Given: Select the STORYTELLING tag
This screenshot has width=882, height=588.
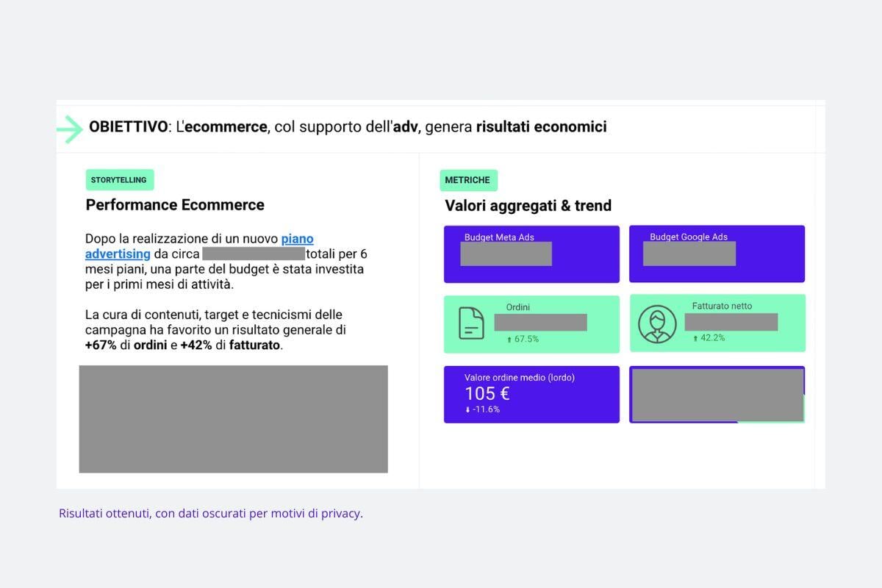Looking at the screenshot, I should [x=120, y=180].
